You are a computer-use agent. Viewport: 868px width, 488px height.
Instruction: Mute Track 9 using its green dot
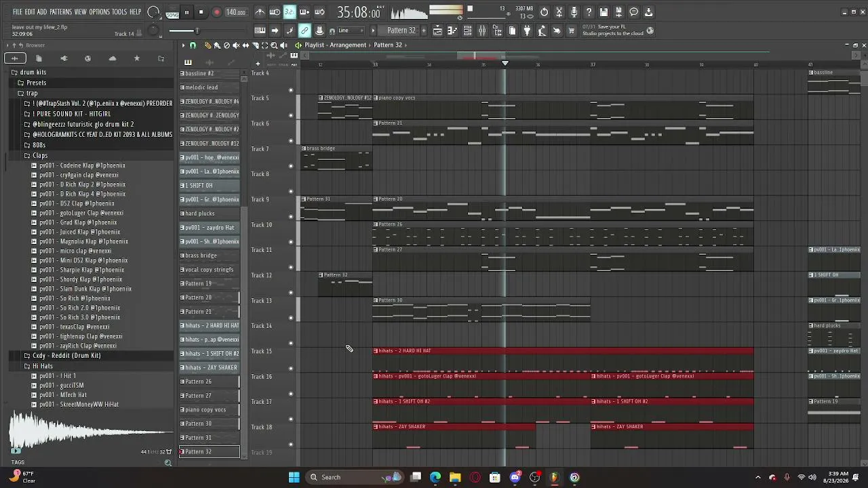point(291,216)
